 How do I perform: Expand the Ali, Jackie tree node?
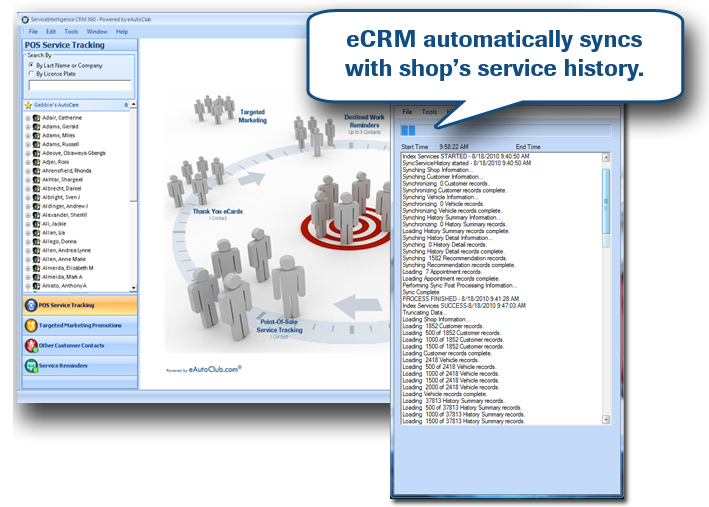[x=28, y=224]
